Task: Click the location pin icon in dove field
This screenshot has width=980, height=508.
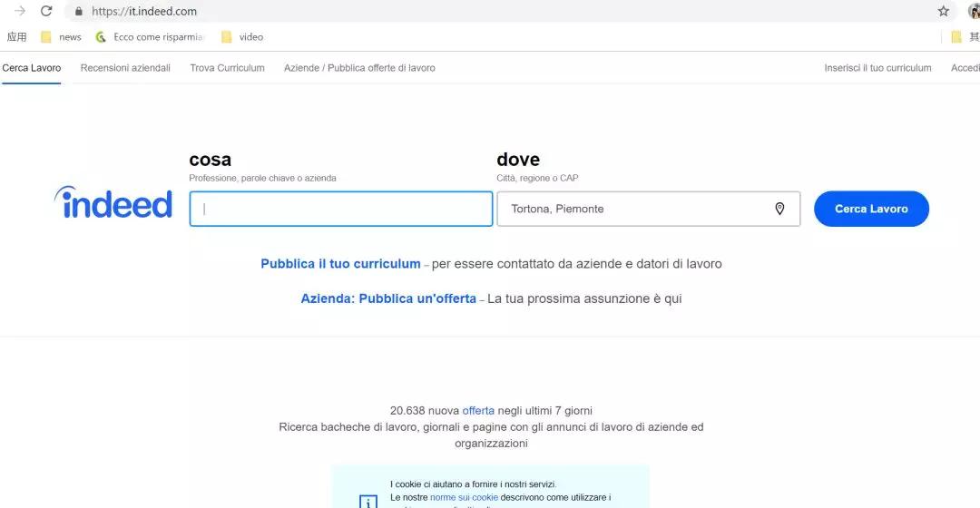Action: (x=779, y=209)
